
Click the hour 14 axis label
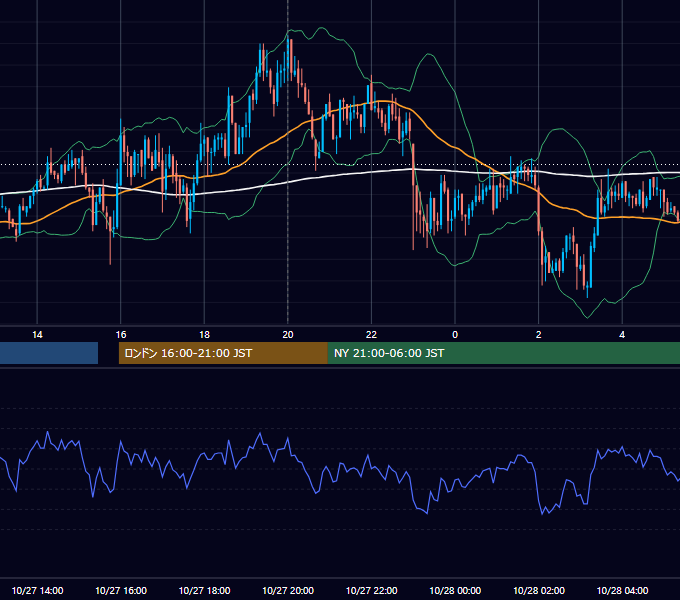click(37, 335)
